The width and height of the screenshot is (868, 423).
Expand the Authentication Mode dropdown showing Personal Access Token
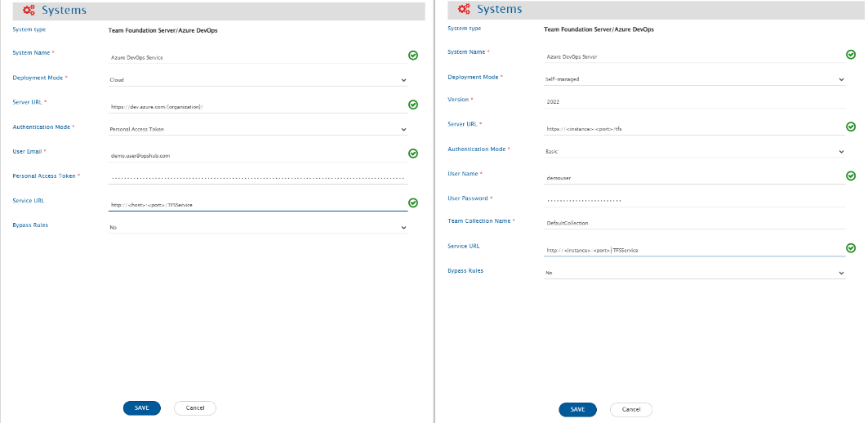pyautogui.click(x=257, y=129)
